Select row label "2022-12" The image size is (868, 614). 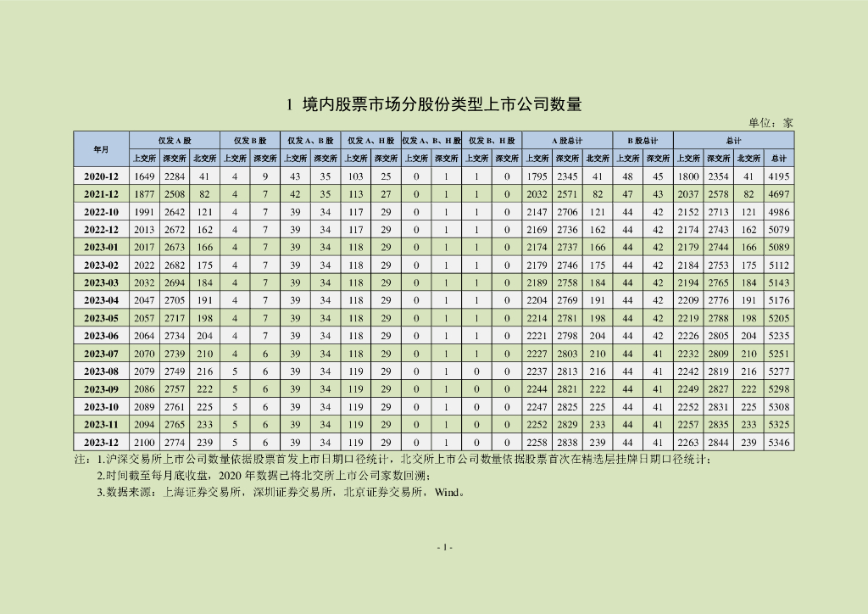pyautogui.click(x=102, y=230)
